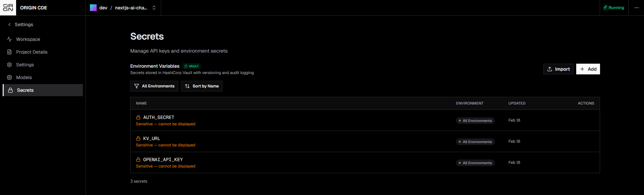Click the project gradient avatar square
Screen dimensions: 644x195
coord(93,8)
